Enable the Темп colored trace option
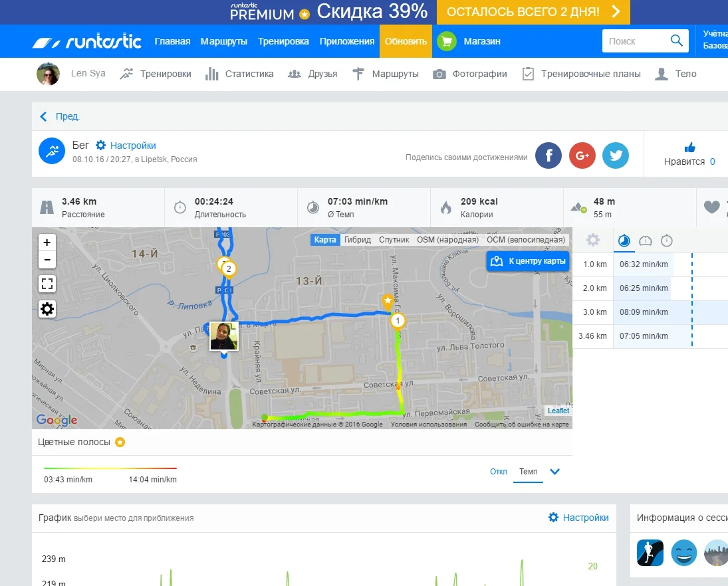Image resolution: width=728 pixels, height=586 pixels. pos(528,472)
